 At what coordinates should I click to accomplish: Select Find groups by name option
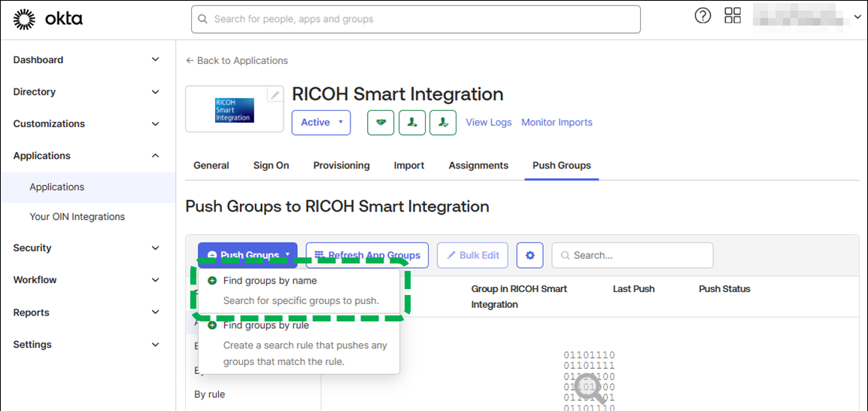point(269,281)
